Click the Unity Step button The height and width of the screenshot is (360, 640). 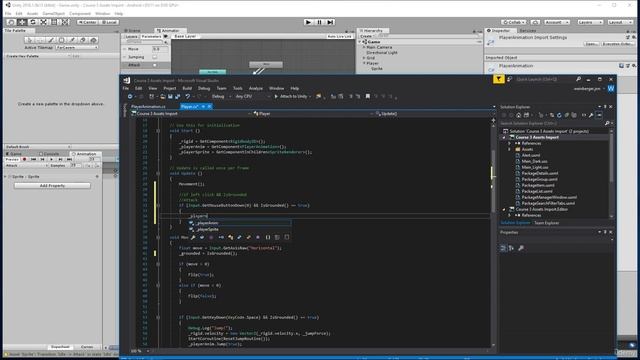point(330,22)
